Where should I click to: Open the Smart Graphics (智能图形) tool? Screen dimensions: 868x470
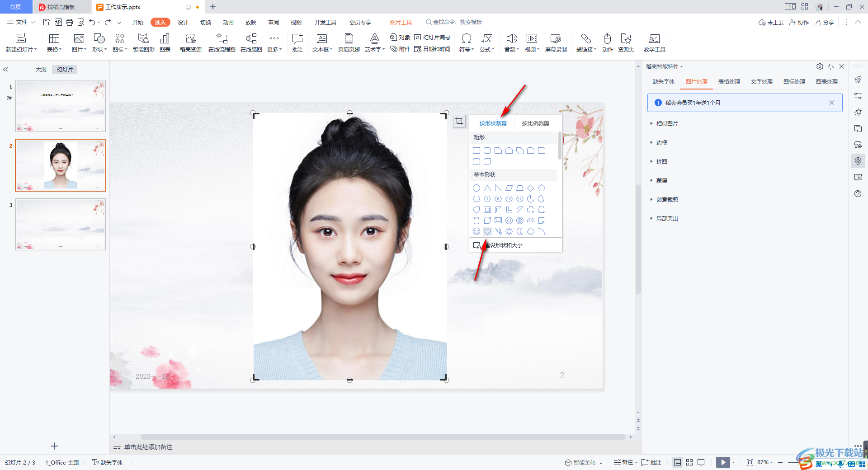pos(144,43)
